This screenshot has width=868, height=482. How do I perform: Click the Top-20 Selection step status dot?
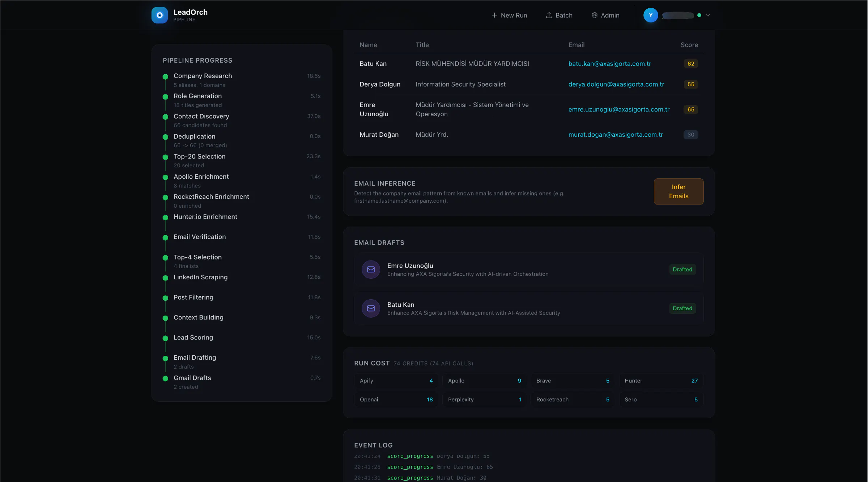pos(165,157)
